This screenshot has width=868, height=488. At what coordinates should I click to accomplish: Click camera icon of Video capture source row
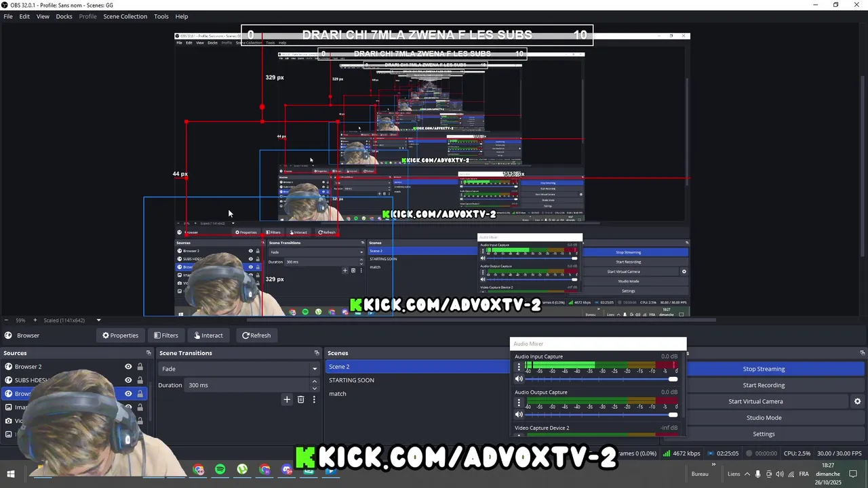(x=8, y=421)
